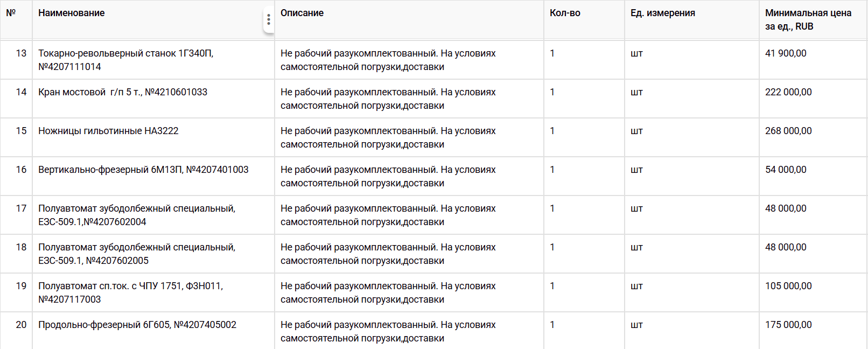Screen dimensions: 868x349
Task: Open the three-dot column menu in Наименование header
Action: [x=268, y=20]
